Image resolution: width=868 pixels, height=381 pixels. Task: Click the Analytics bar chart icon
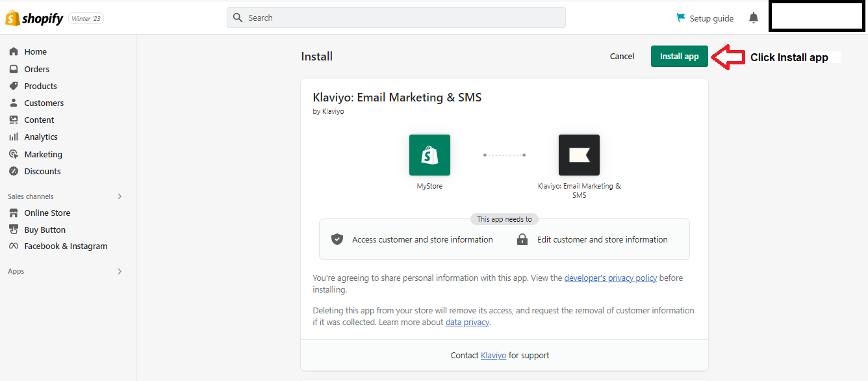click(13, 137)
